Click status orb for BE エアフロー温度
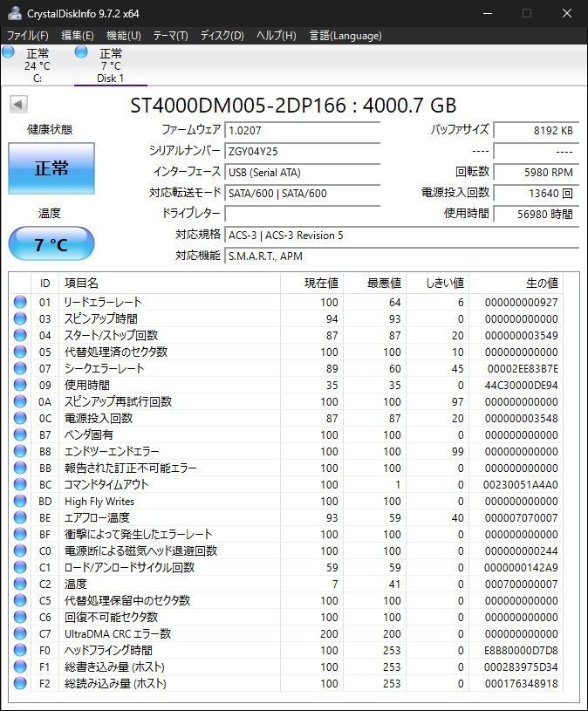This screenshot has height=711, width=588. coord(20,517)
